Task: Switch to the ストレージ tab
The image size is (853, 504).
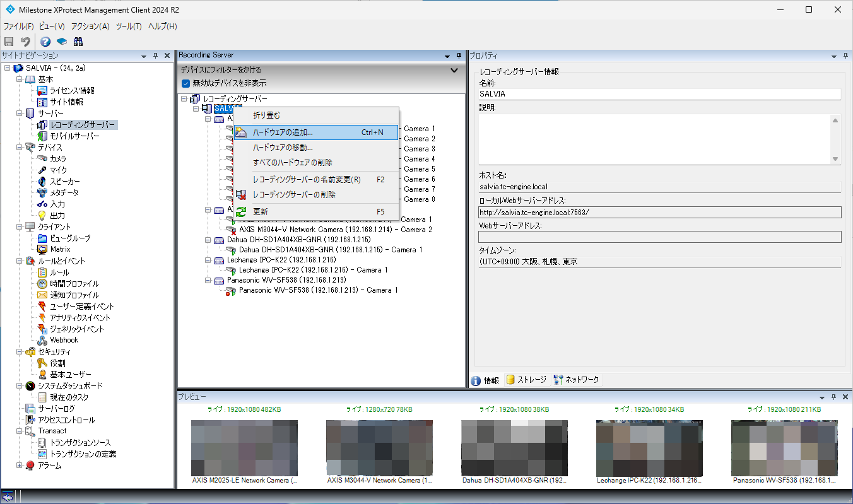Action: pyautogui.click(x=526, y=380)
